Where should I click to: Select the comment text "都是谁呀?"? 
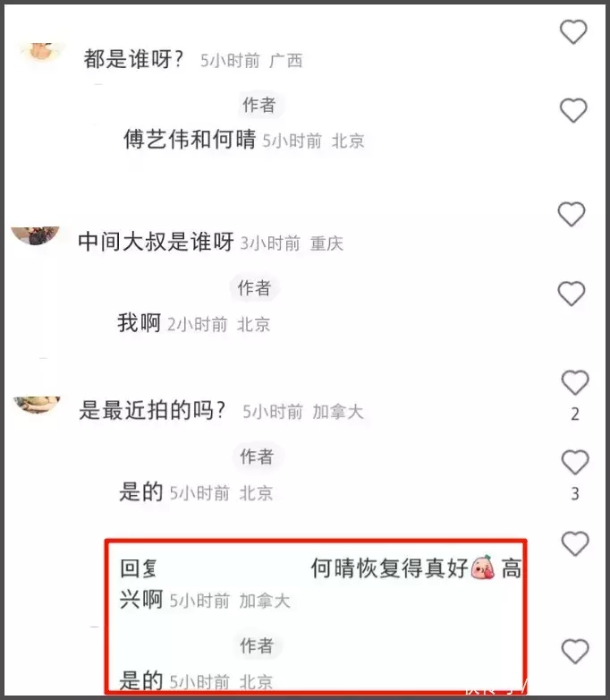[133, 59]
